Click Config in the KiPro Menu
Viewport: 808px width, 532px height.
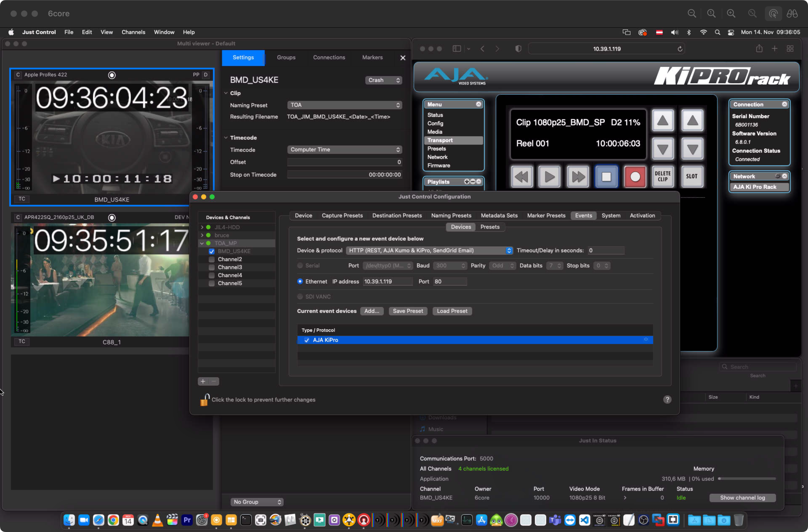435,124
